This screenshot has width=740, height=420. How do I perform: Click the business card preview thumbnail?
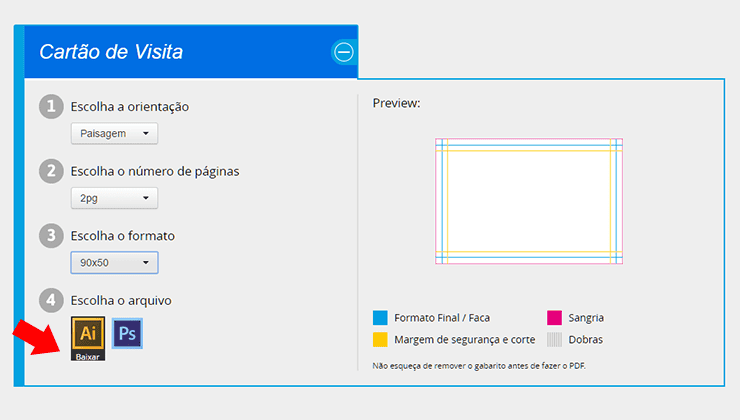(529, 201)
